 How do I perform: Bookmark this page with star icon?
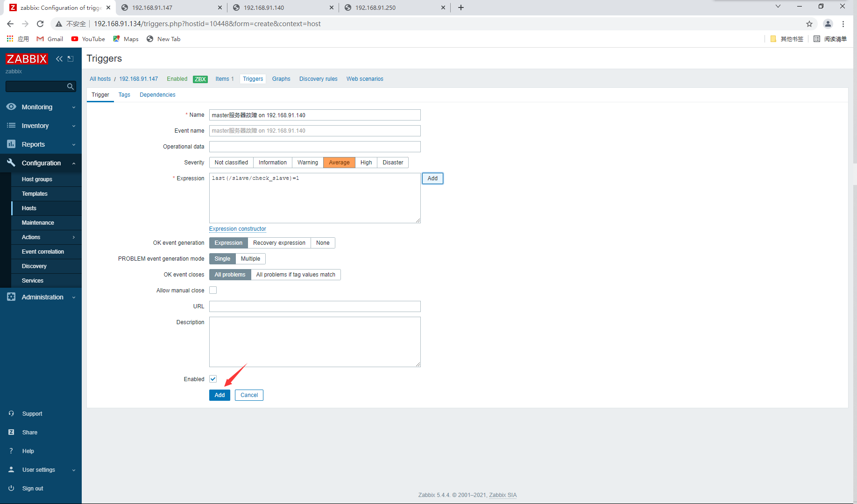pyautogui.click(x=809, y=24)
